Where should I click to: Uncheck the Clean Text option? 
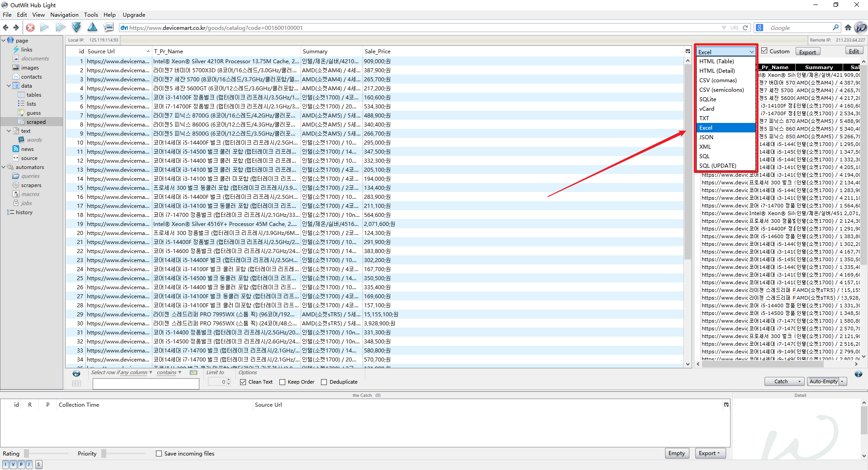coord(243,382)
